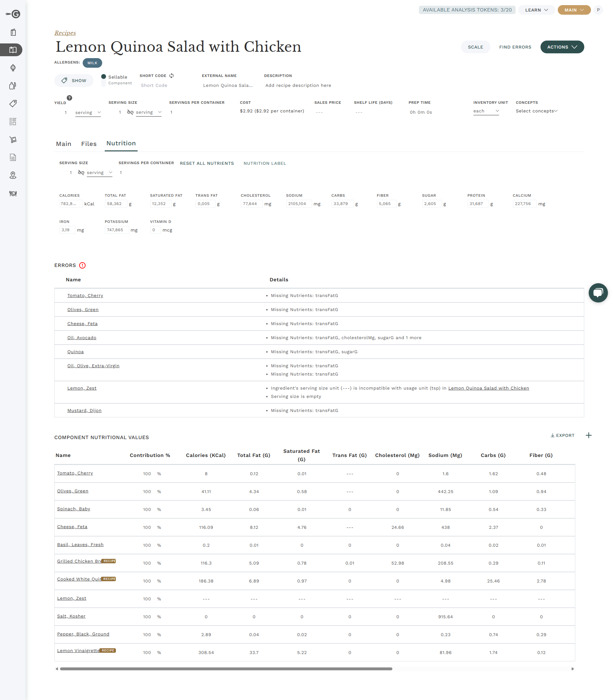Open Tomato, Cherry link in errors table
This screenshot has height=700, width=613.
click(x=85, y=295)
